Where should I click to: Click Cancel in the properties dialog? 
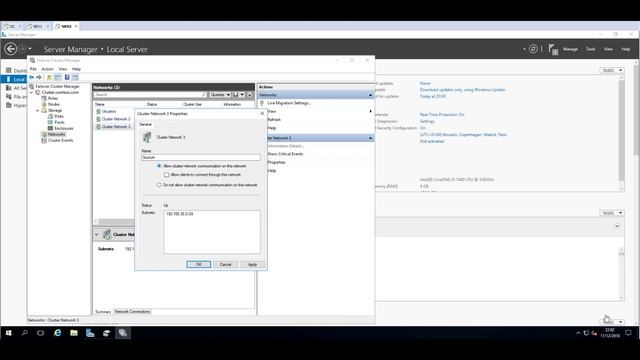click(225, 264)
